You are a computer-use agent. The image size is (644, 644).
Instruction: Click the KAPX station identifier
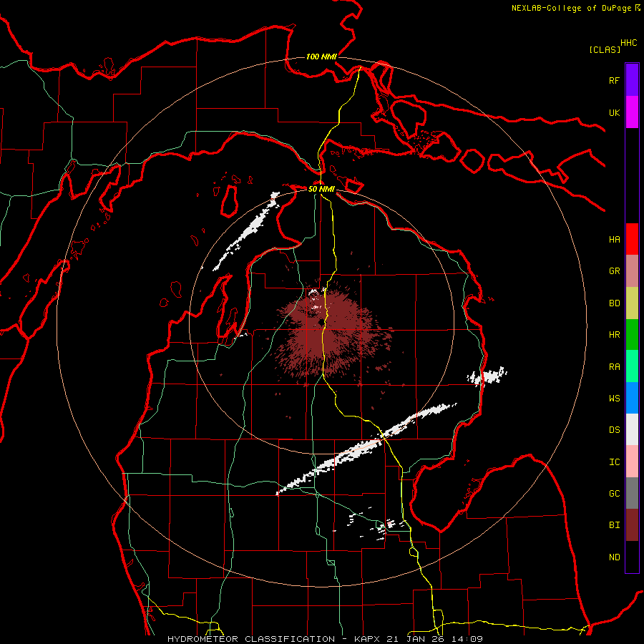pyautogui.click(x=367, y=639)
